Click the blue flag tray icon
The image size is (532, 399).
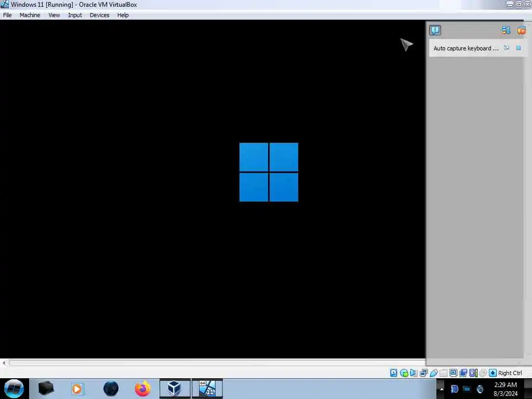point(455,389)
